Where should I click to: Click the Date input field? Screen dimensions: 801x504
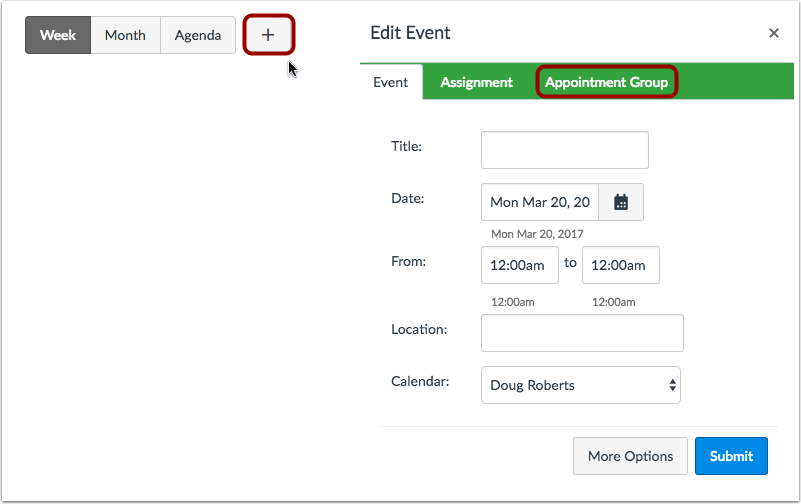point(540,202)
